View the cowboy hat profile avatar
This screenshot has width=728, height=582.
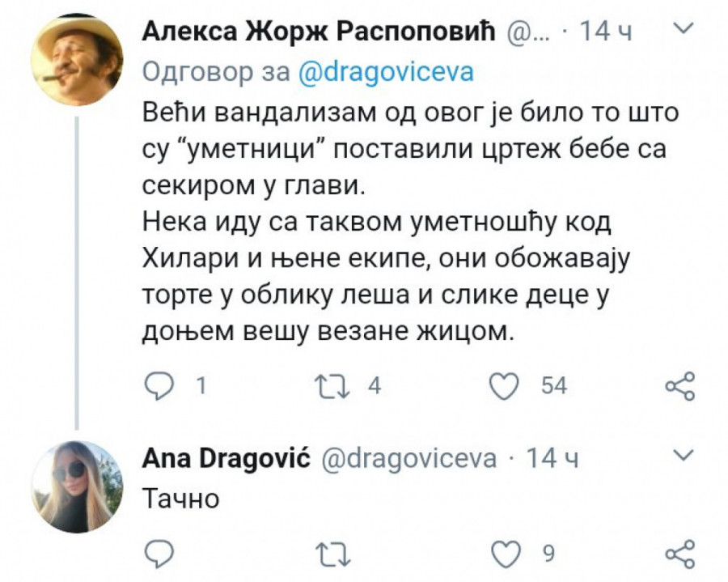pos(76,62)
